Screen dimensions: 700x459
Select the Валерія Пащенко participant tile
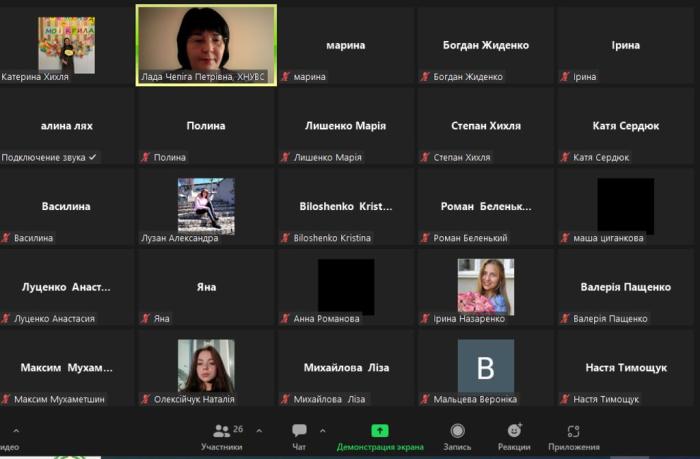(625, 287)
